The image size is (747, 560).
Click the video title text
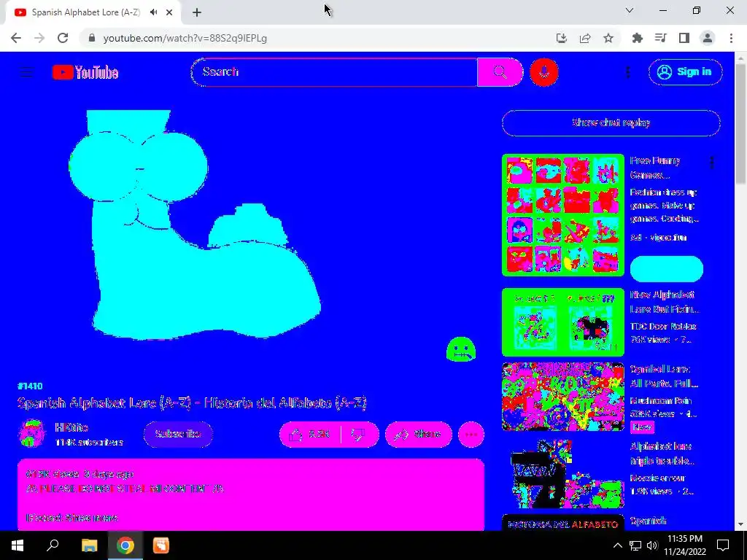click(192, 403)
